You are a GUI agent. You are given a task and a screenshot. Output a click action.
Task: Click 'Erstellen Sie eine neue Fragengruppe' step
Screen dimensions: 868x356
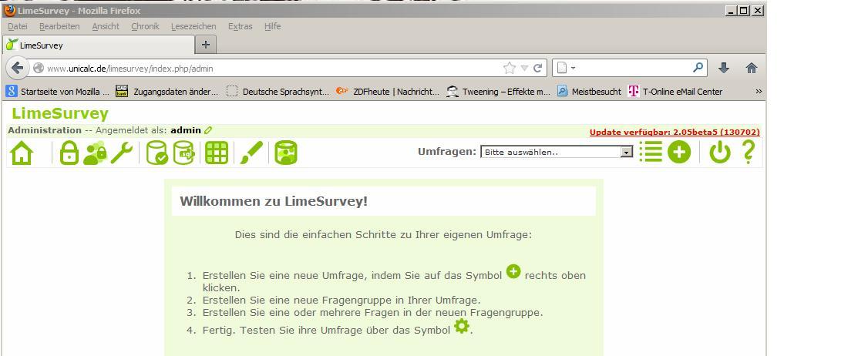[341, 300]
